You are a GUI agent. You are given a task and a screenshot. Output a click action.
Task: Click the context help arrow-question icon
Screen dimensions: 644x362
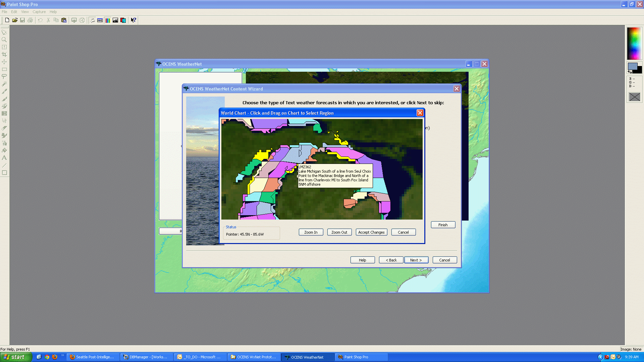(x=133, y=20)
